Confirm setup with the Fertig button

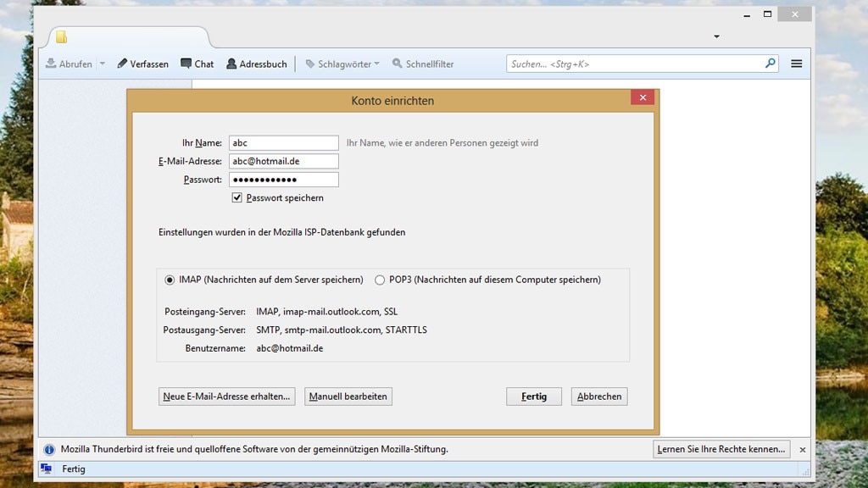pos(533,396)
